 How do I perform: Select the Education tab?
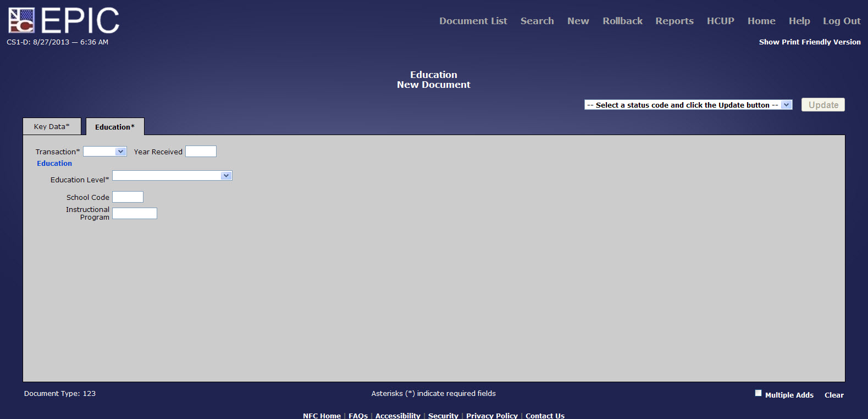click(x=115, y=127)
